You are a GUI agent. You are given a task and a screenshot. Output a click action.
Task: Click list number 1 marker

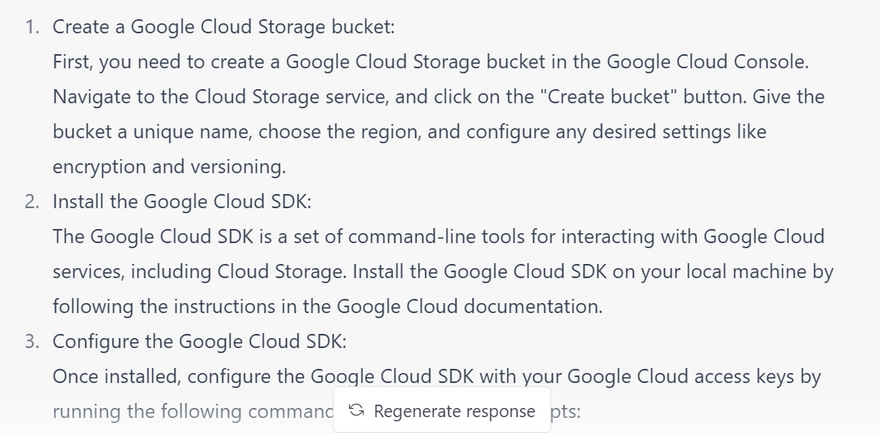tap(33, 27)
